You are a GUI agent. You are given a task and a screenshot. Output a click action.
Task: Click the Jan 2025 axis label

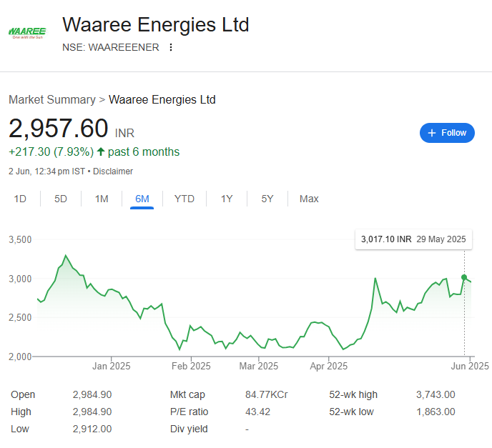pyautogui.click(x=111, y=366)
